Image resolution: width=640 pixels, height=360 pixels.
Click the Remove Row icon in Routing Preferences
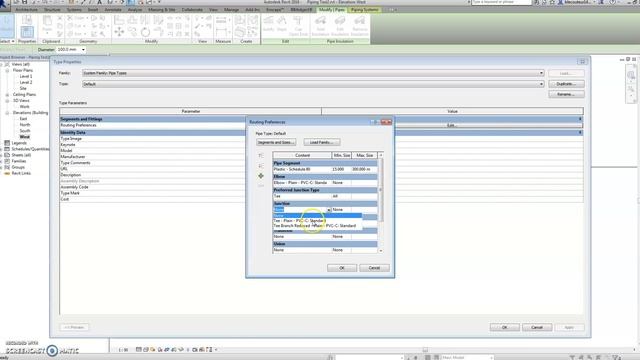(261, 186)
